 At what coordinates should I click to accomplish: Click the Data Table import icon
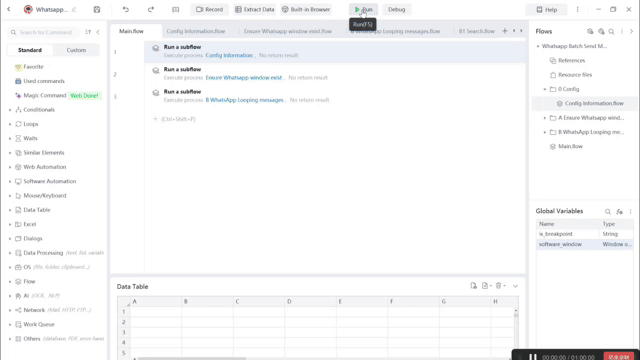pyautogui.click(x=473, y=286)
